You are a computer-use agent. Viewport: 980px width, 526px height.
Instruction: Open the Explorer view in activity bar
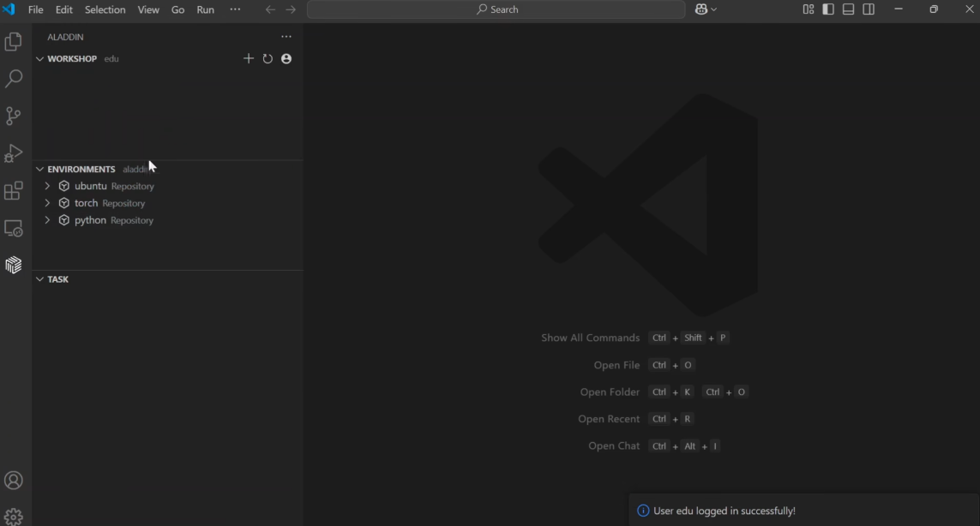tap(13, 42)
